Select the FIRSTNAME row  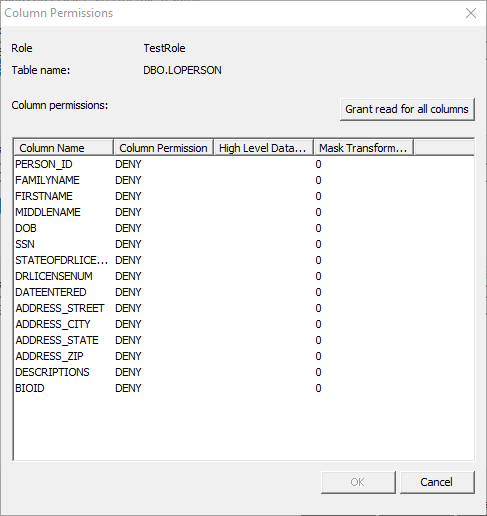[x=244, y=196]
